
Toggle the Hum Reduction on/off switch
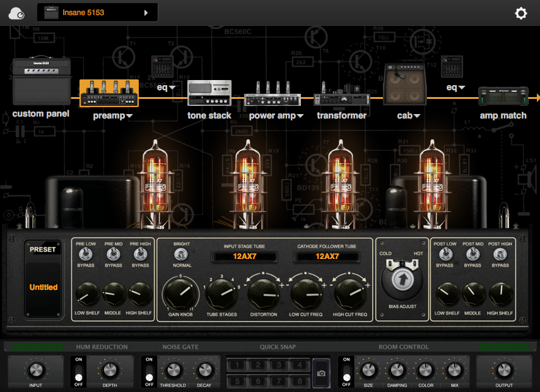[78, 372]
